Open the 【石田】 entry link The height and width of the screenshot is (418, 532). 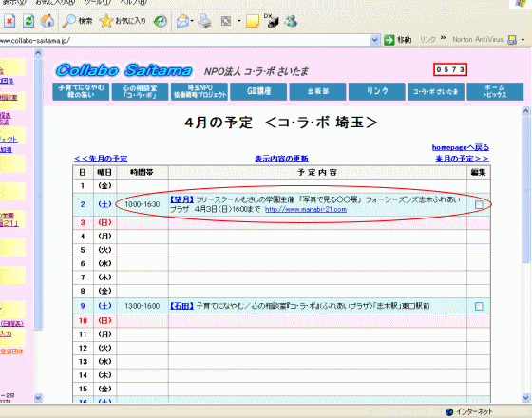181,306
